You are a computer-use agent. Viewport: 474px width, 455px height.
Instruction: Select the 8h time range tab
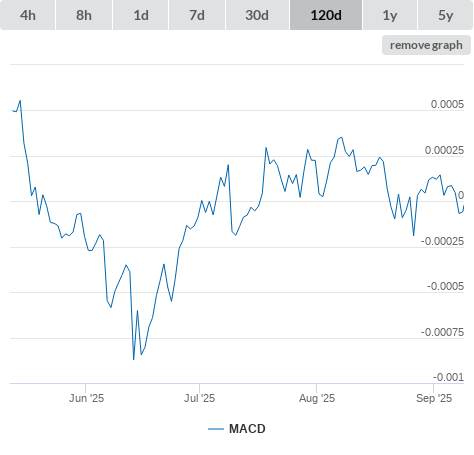[x=84, y=15]
